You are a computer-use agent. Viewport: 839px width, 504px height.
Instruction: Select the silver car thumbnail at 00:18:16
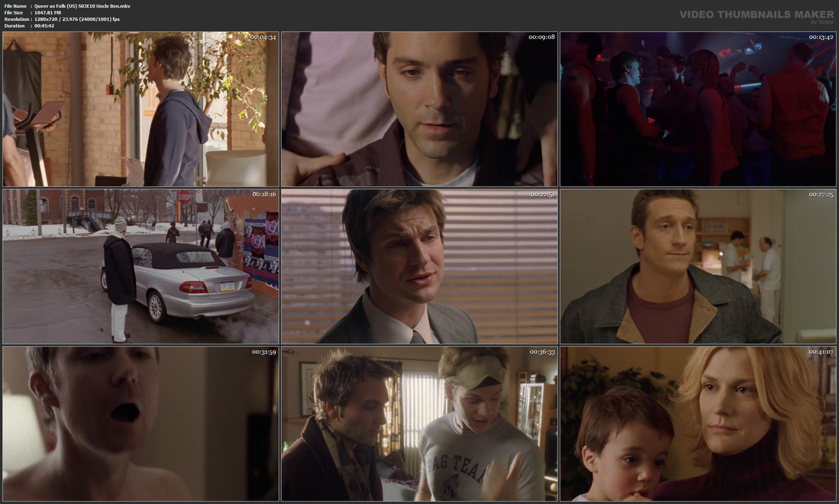coord(141,267)
